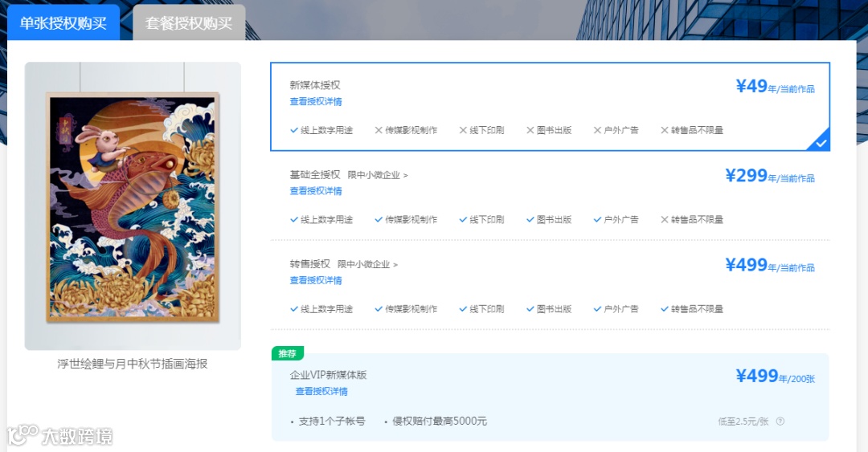Open 查看授权详情 under 新媒体授权
Screen dimensions: 868x452
coord(316,102)
